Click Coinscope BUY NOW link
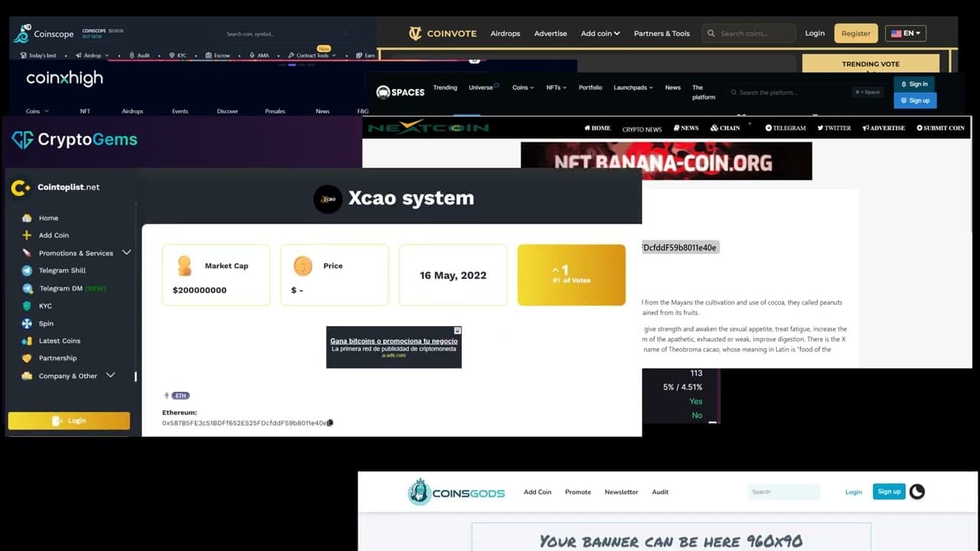Image resolution: width=980 pixels, height=551 pixels. (x=91, y=37)
